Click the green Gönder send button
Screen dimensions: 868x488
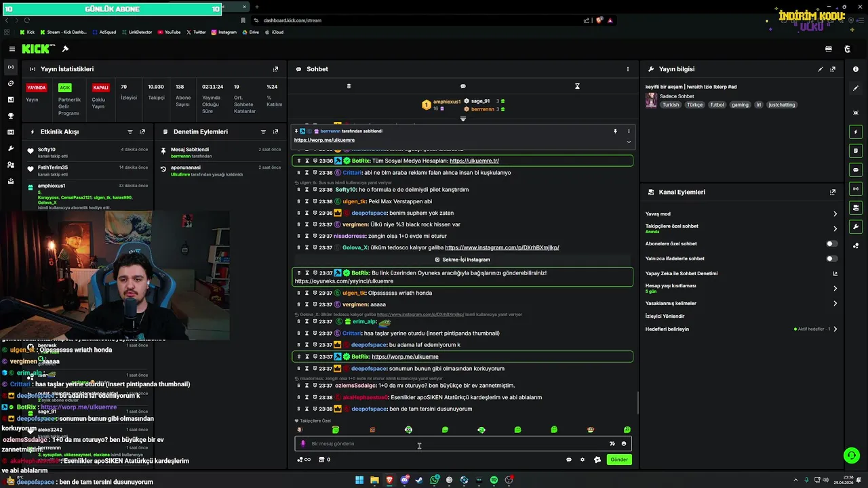pos(619,460)
